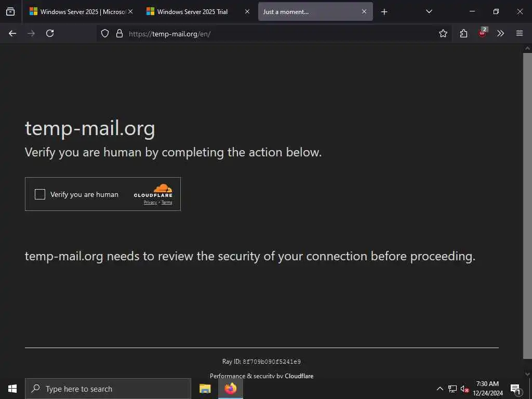Viewport: 532px width, 399px height.
Task: Open Cloudflare Privacy link
Action: tap(150, 203)
